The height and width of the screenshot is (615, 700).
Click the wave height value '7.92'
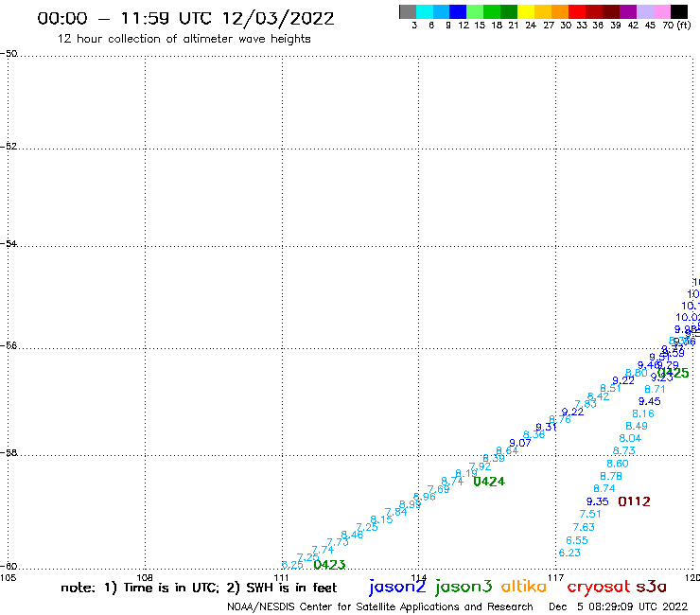point(480,466)
